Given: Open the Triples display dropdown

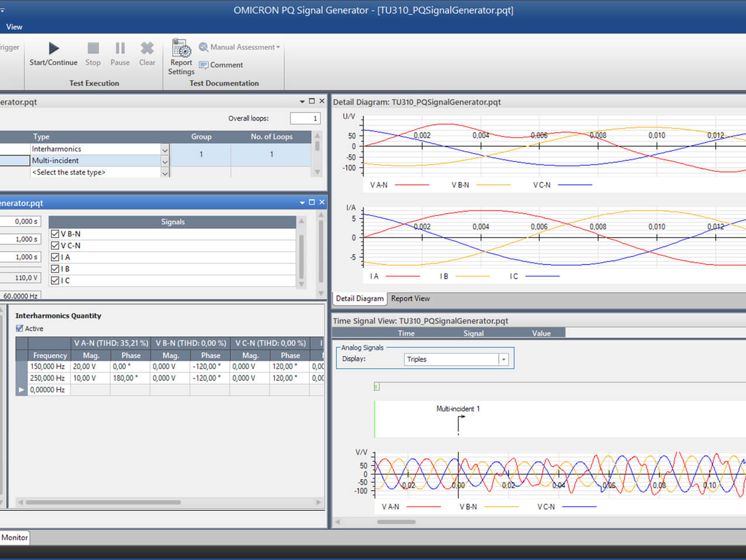Looking at the screenshot, I should (x=503, y=359).
